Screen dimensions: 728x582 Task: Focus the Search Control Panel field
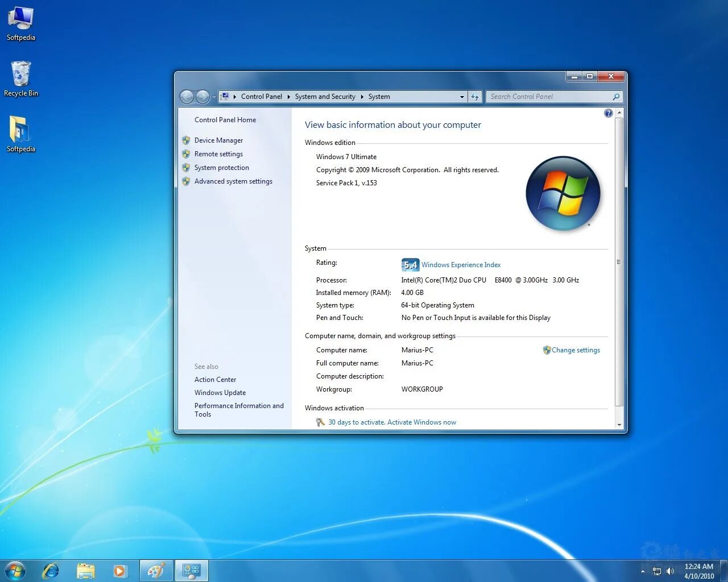[549, 97]
